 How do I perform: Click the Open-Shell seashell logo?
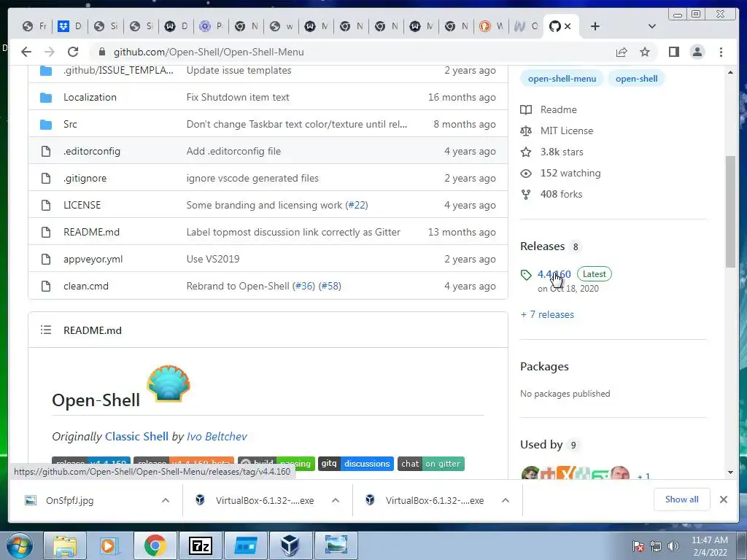pyautogui.click(x=169, y=384)
